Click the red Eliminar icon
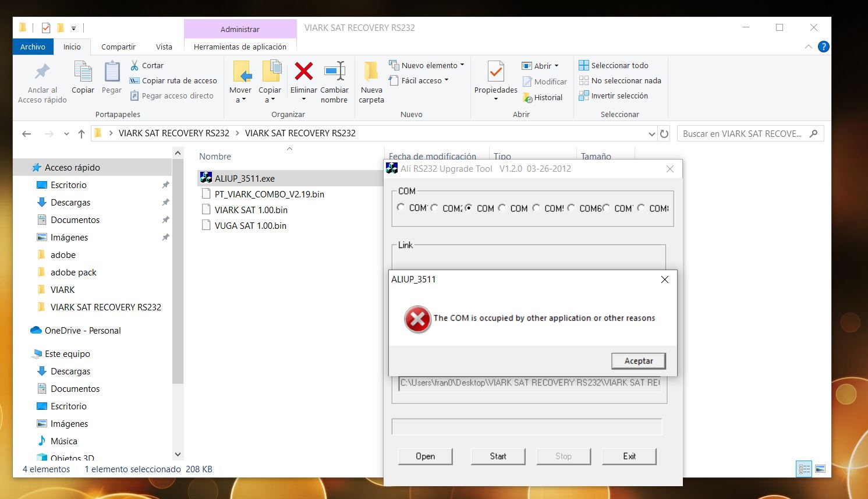 click(304, 72)
